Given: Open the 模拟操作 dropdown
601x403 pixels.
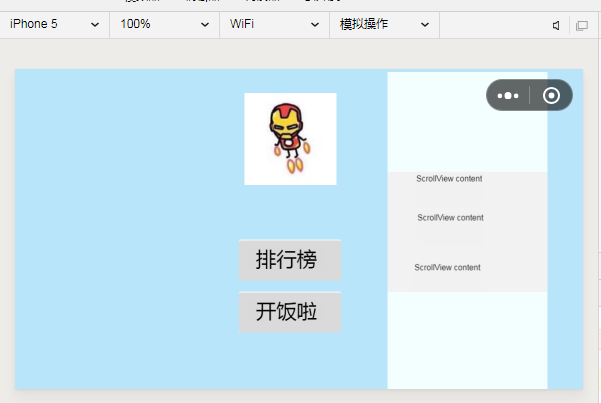Looking at the screenshot, I should 384,25.
